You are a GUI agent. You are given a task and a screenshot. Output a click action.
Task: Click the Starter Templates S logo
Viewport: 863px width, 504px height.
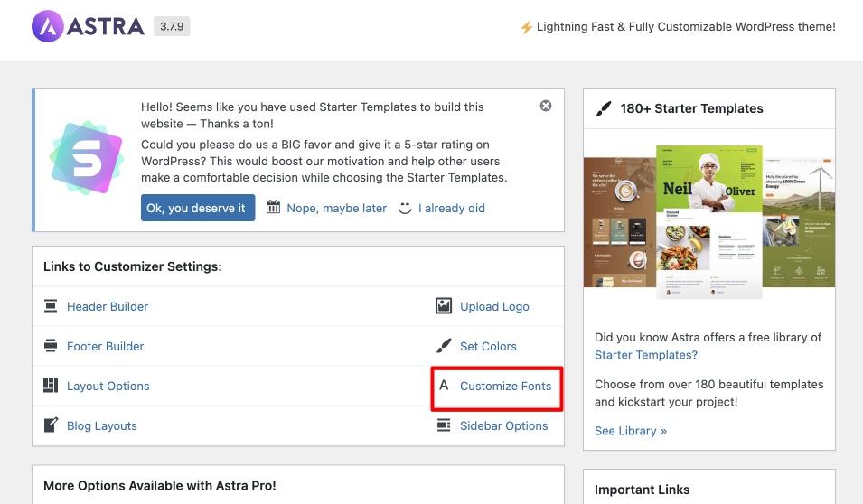(x=86, y=159)
